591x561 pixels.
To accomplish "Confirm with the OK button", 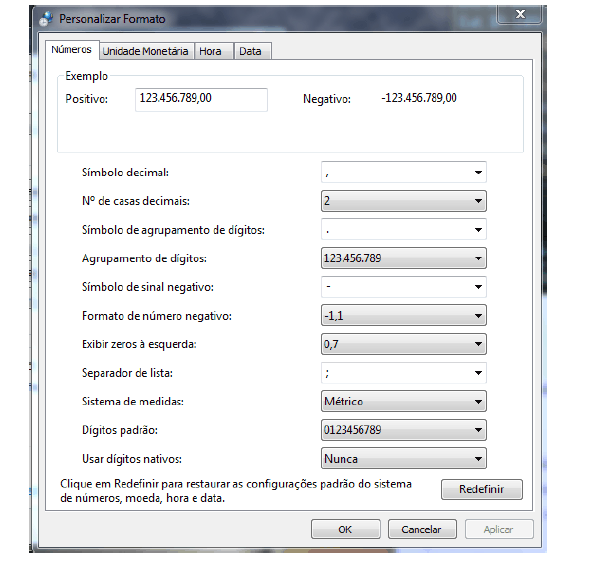I will [x=346, y=529].
